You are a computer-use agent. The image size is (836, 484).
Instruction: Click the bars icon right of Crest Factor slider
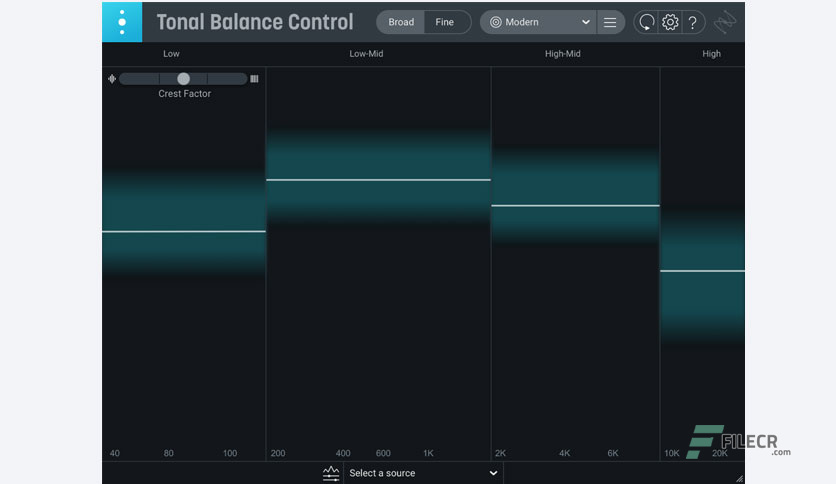point(254,79)
